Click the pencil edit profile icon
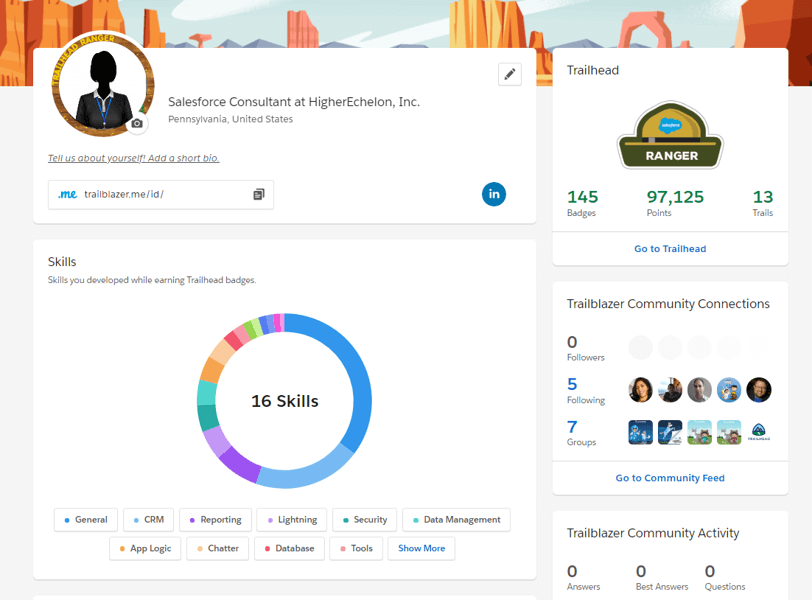Image resolution: width=812 pixels, height=600 pixels. 510,74
